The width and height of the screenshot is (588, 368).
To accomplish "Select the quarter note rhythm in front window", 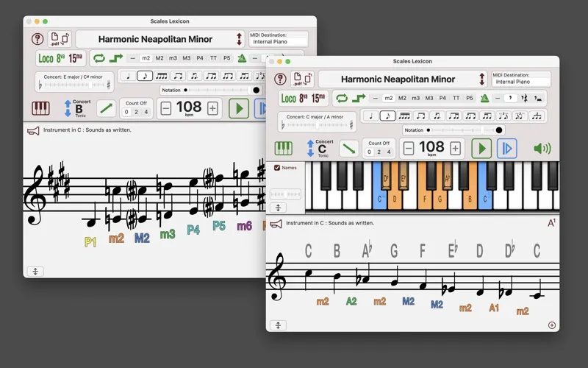I will 371,116.
